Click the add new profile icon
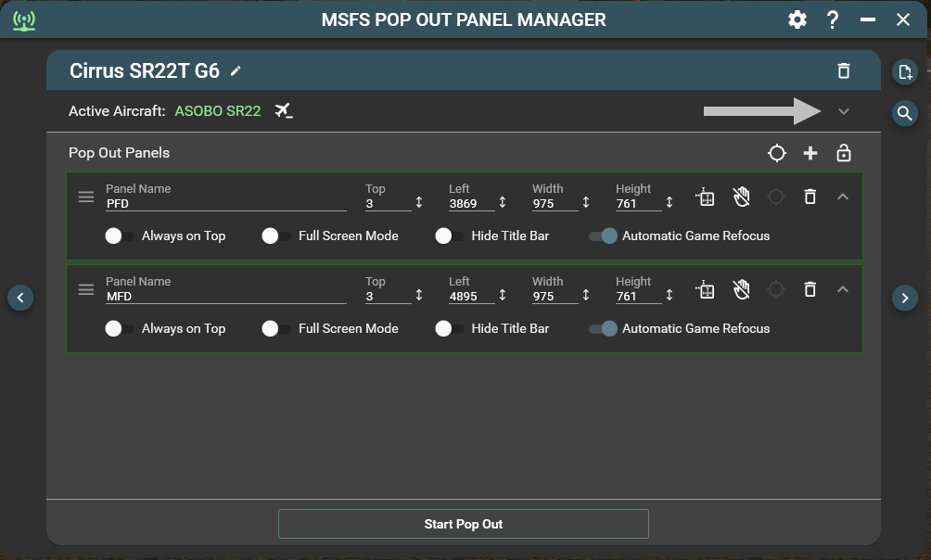Screen dimensions: 931x560 coord(904,71)
